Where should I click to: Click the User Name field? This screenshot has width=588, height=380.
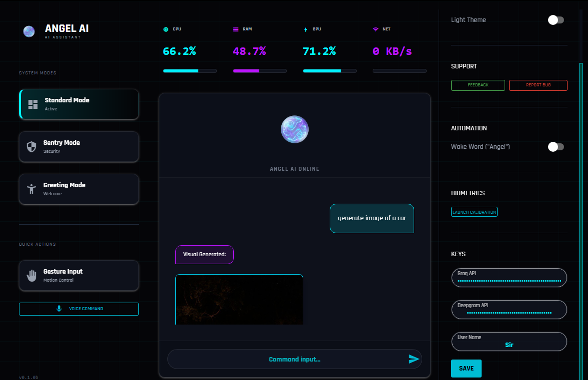pyautogui.click(x=509, y=342)
